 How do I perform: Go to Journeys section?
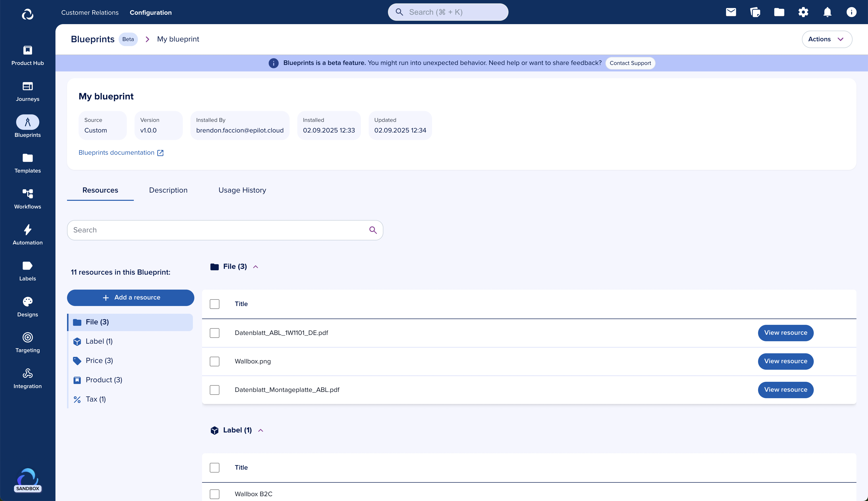(27, 91)
